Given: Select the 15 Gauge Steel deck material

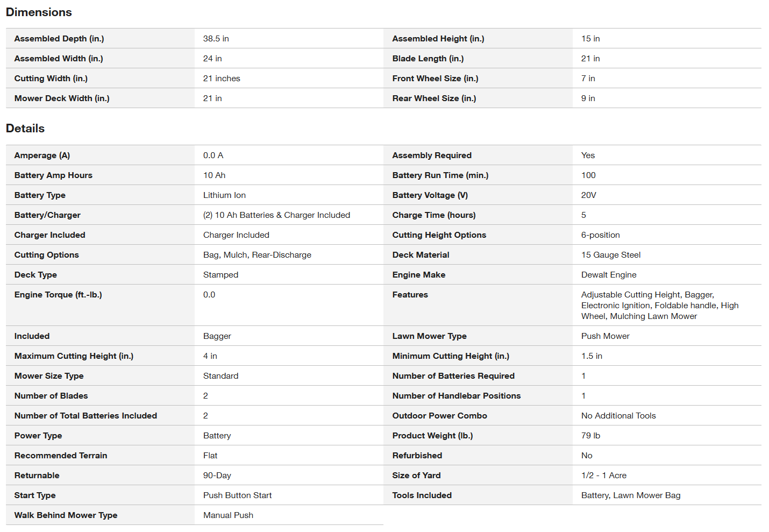Looking at the screenshot, I should [x=611, y=255].
